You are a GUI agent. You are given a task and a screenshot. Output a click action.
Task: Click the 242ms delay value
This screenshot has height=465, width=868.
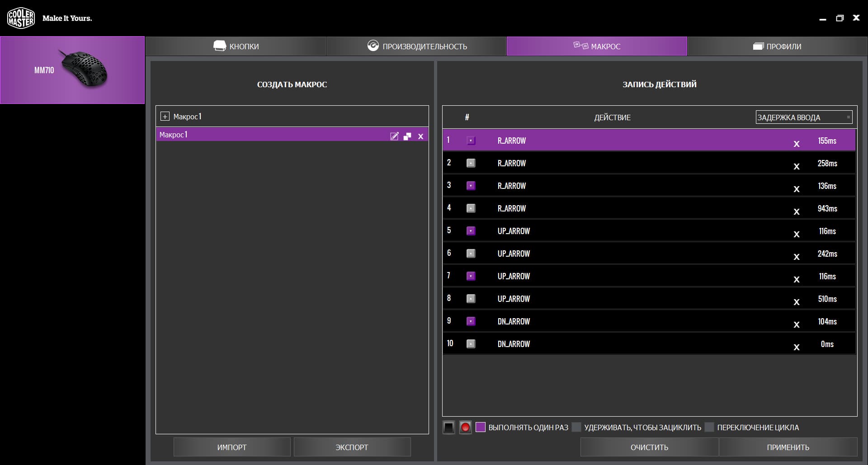click(x=827, y=254)
